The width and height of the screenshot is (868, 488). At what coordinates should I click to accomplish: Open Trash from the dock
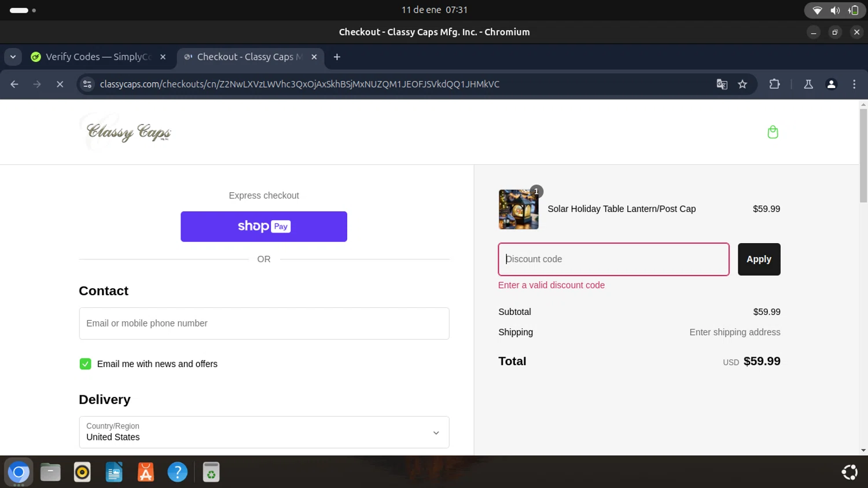click(211, 472)
